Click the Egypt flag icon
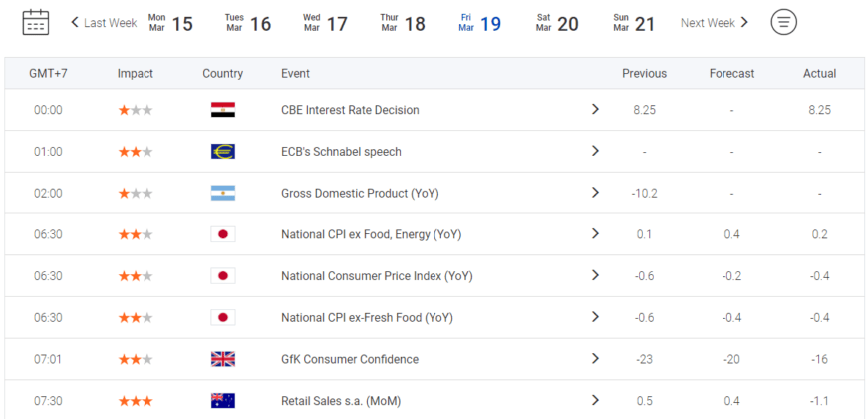The image size is (868, 419). point(223,110)
